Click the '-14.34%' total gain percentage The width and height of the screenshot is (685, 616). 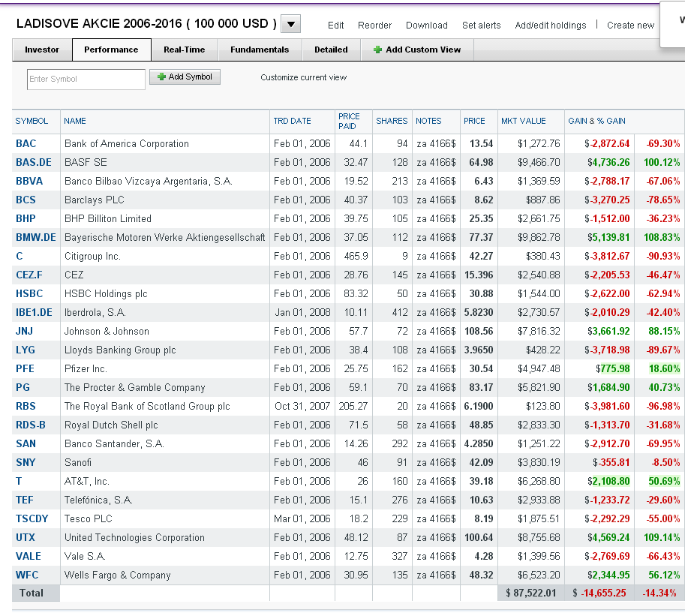click(x=659, y=593)
